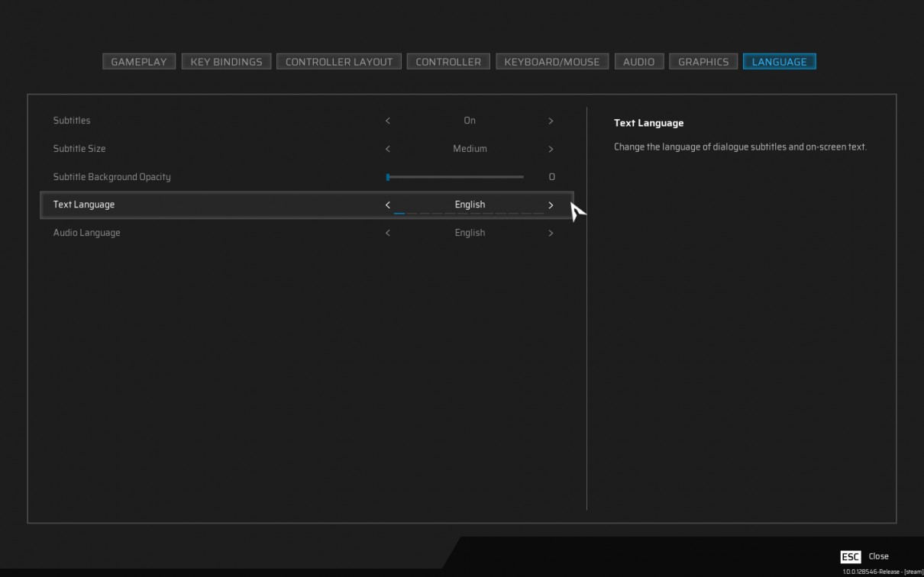Click the Subtitle Background Opacity slider
Image resolution: width=924 pixels, height=577 pixels.
(x=455, y=177)
